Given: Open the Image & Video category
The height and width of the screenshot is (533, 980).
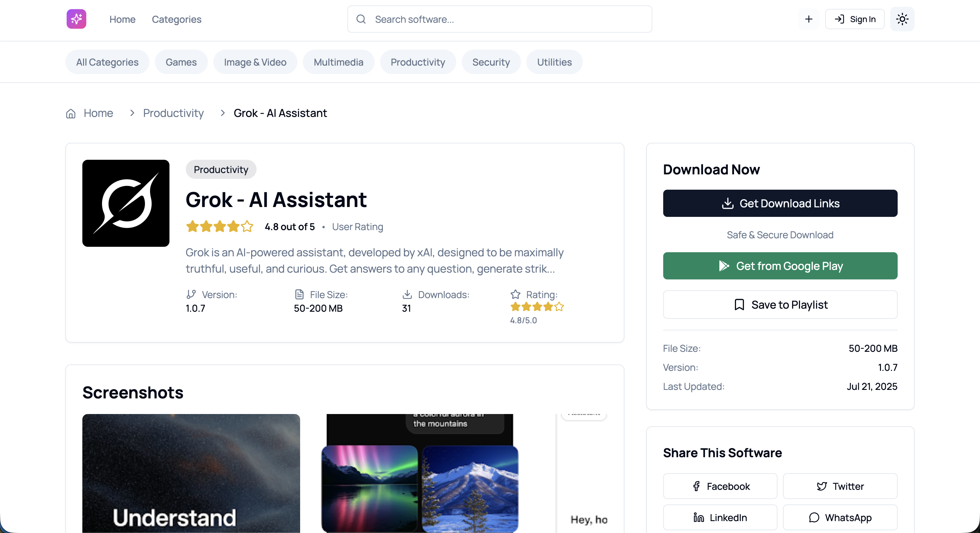Looking at the screenshot, I should 255,62.
